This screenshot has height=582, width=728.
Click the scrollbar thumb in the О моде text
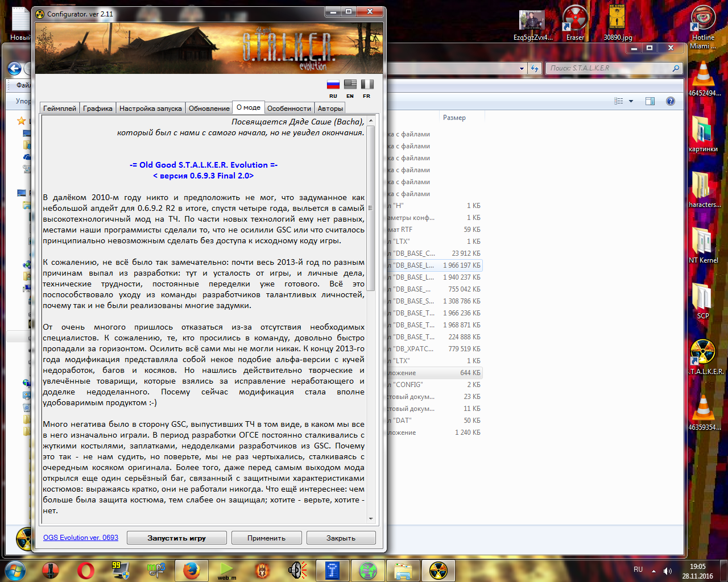(x=371, y=208)
